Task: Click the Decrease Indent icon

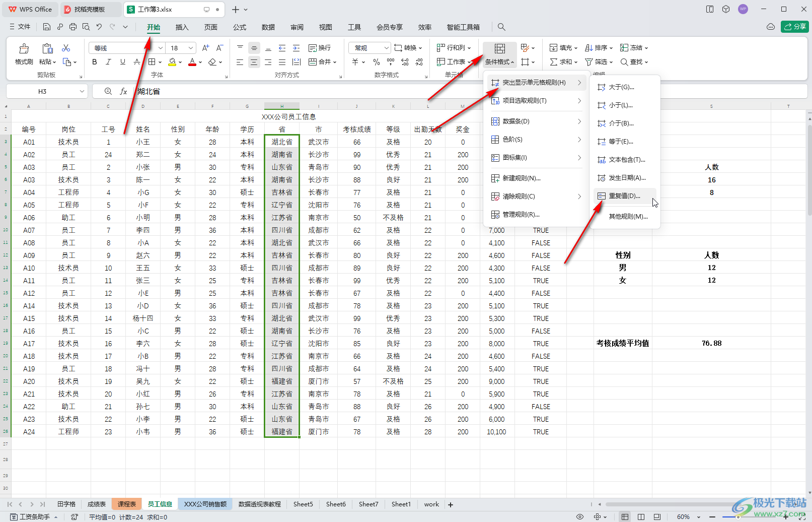Action: (x=282, y=48)
